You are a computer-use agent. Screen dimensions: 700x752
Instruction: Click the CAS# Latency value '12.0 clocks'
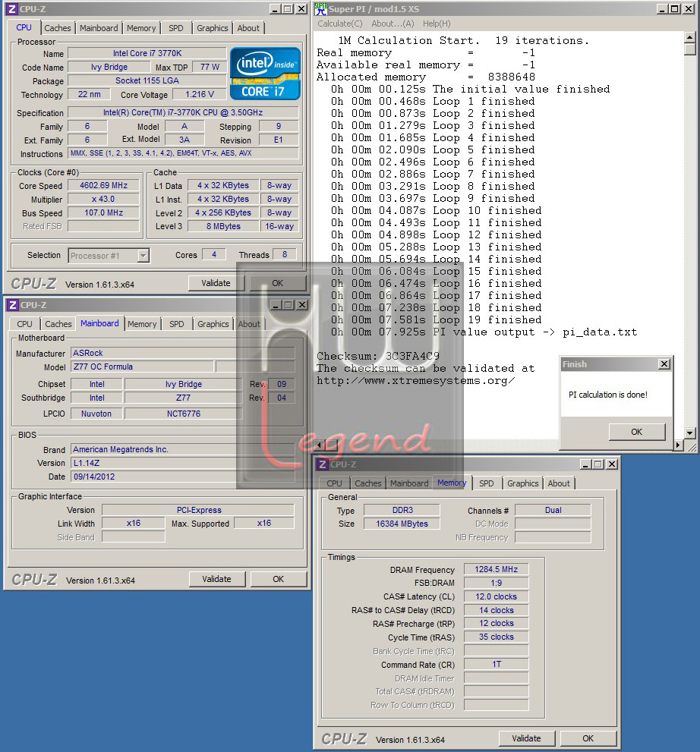click(x=496, y=596)
